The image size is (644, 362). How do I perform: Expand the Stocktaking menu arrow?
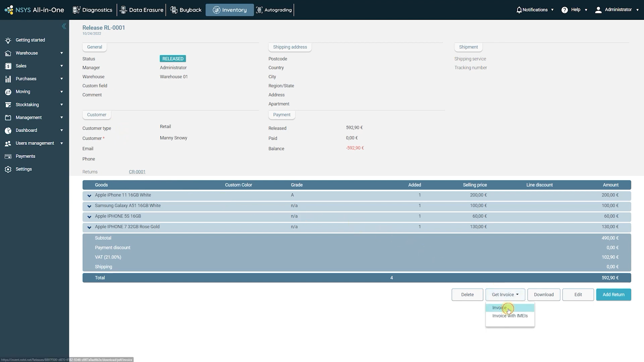tap(61, 105)
